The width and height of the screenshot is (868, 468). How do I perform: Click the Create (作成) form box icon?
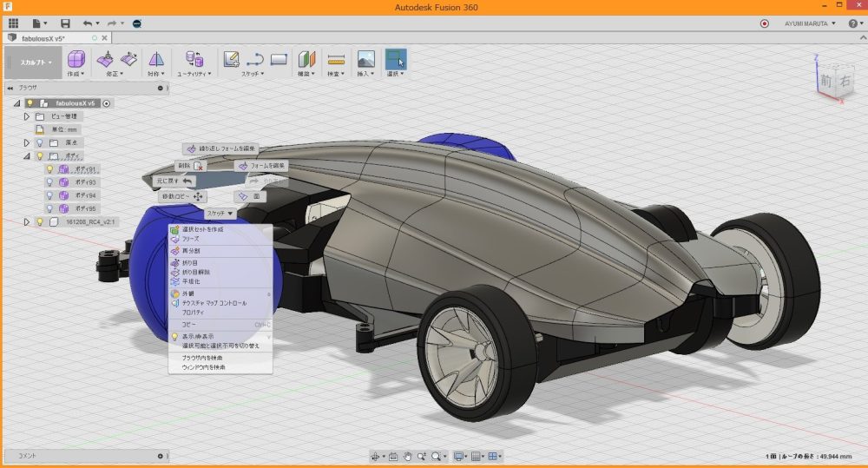point(76,60)
